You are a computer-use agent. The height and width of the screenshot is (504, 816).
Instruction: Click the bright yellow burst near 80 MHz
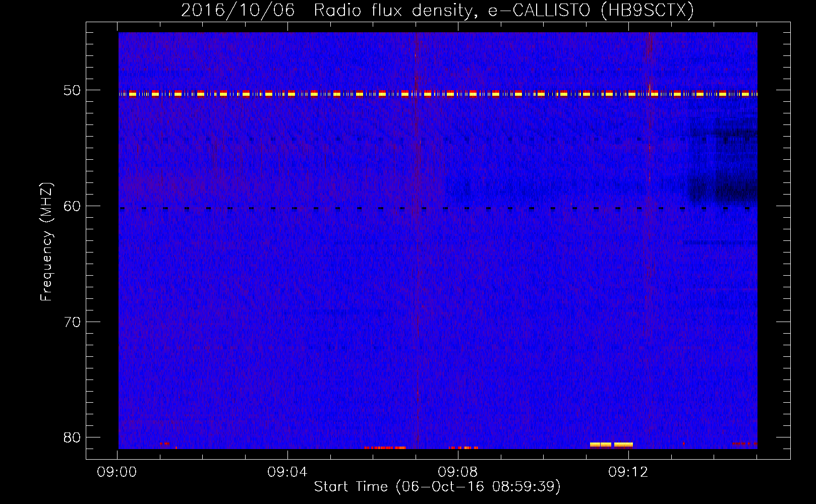coord(611,445)
